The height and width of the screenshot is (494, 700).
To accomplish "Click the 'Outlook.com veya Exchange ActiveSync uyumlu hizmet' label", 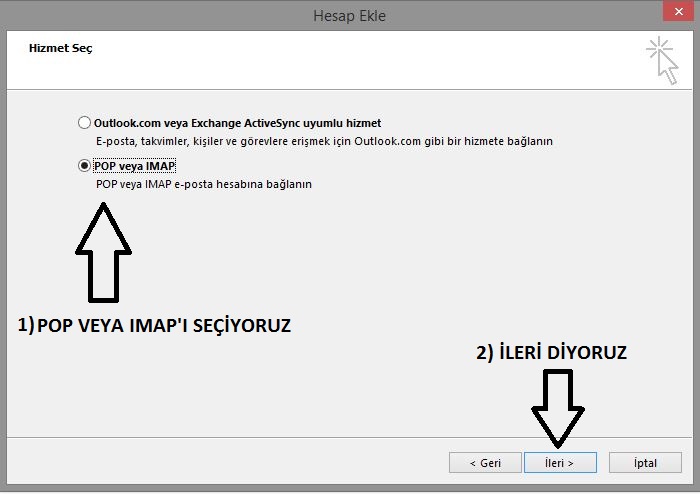I will [237, 123].
